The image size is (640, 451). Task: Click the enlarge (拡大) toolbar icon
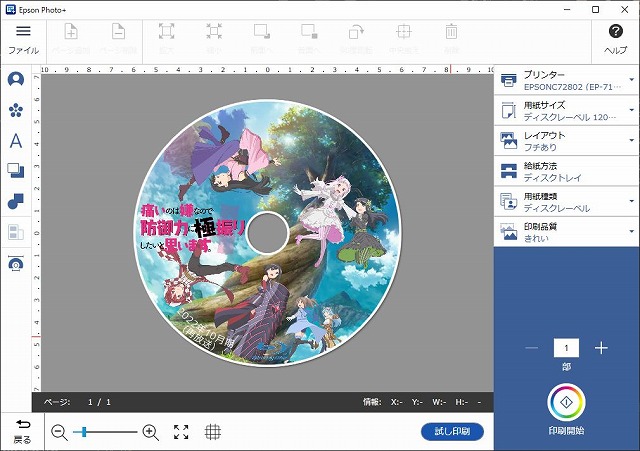166,31
